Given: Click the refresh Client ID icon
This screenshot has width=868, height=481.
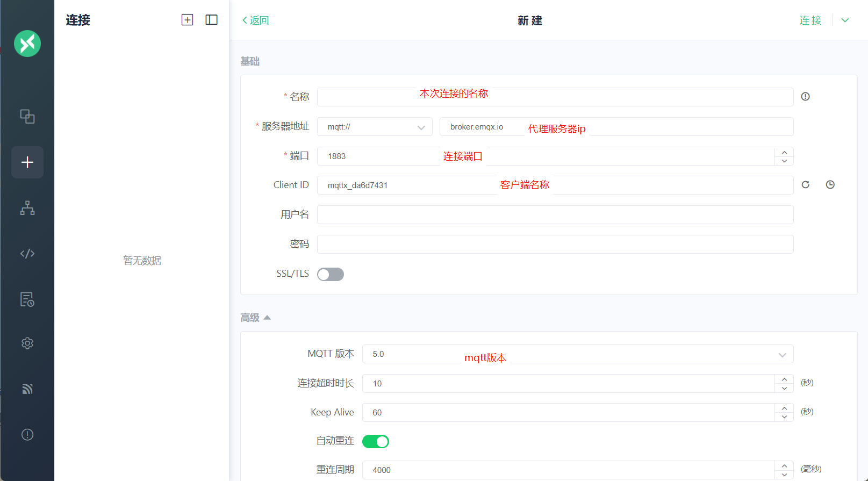Looking at the screenshot, I should click(x=805, y=185).
